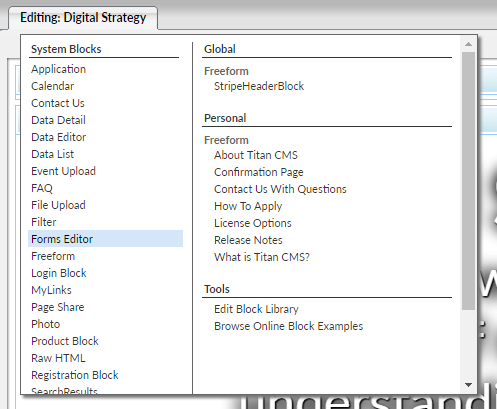Choose the License Options block
The image size is (497, 409).
pyautogui.click(x=253, y=223)
